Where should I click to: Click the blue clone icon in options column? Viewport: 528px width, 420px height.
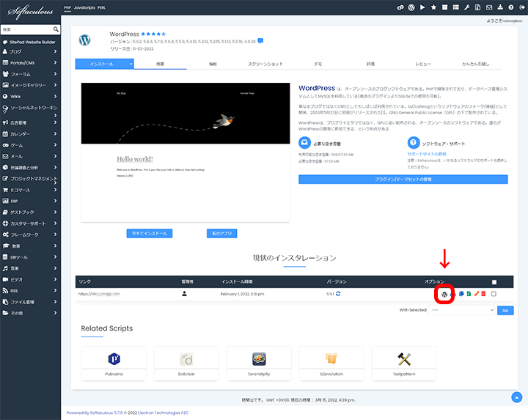pyautogui.click(x=461, y=294)
